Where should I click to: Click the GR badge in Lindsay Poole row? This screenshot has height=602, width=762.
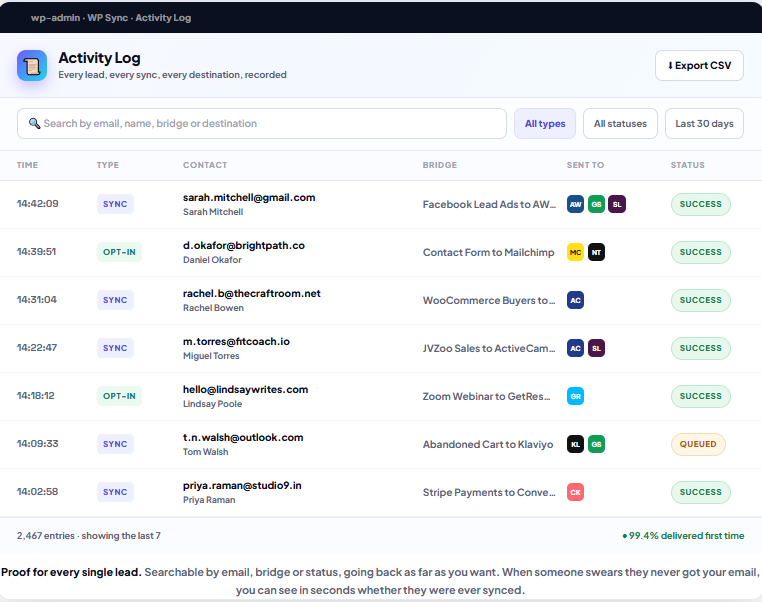point(575,396)
